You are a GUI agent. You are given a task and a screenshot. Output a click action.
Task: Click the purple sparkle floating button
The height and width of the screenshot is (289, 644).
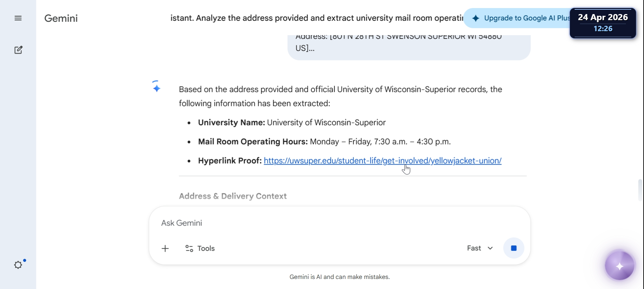620,266
